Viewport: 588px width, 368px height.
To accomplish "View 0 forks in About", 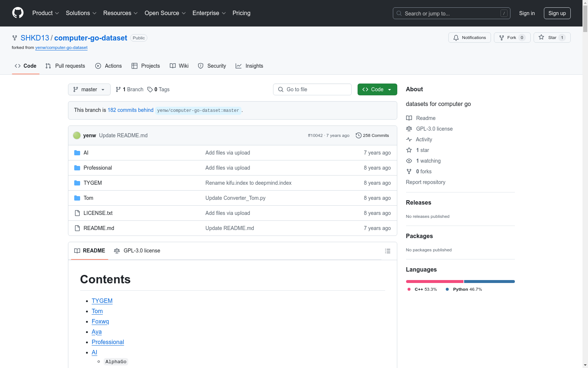I will (419, 171).
